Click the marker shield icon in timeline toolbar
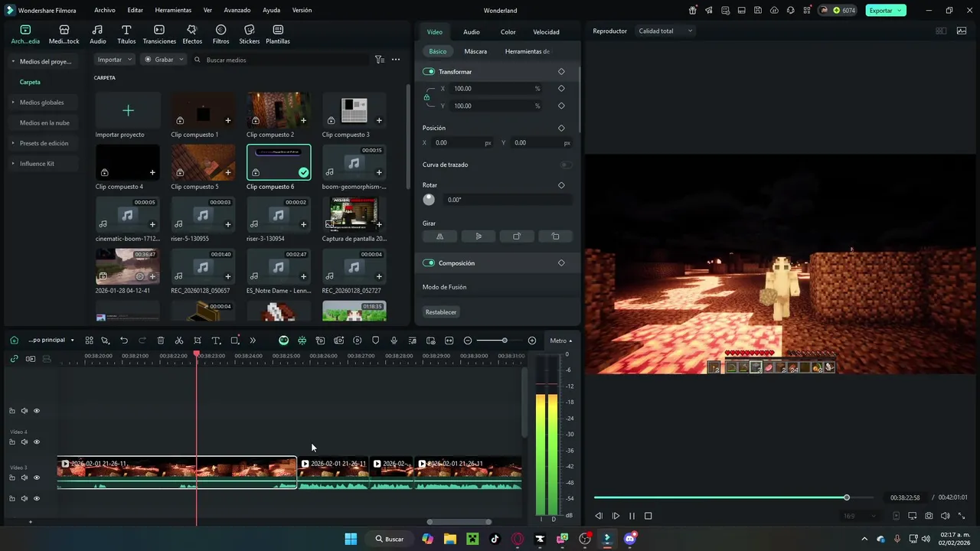Image resolution: width=980 pixels, height=551 pixels. click(x=376, y=341)
